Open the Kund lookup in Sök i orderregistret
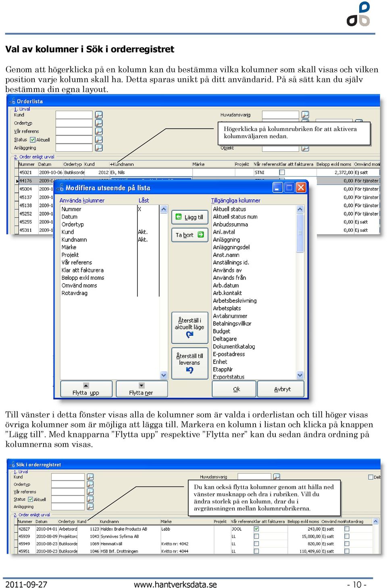Screen dimensions: 387x588 point(90,477)
